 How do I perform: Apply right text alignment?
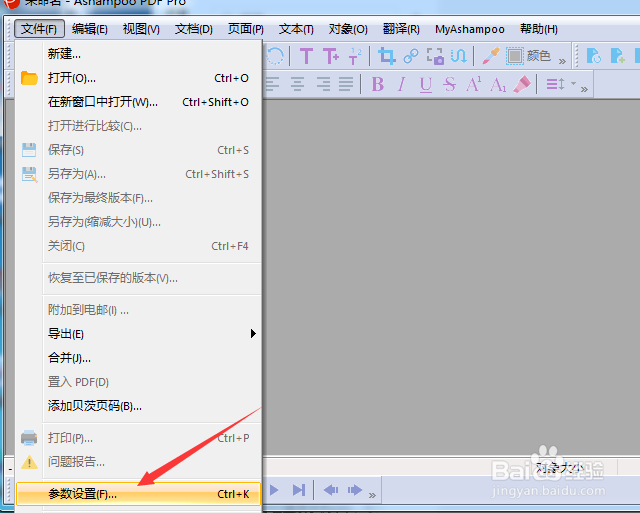tap(323, 84)
